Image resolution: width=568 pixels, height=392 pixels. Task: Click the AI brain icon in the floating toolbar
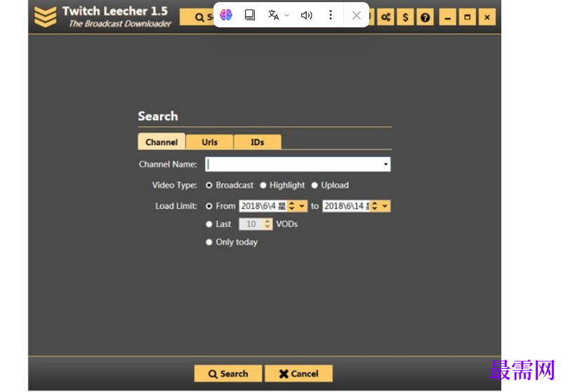(226, 15)
